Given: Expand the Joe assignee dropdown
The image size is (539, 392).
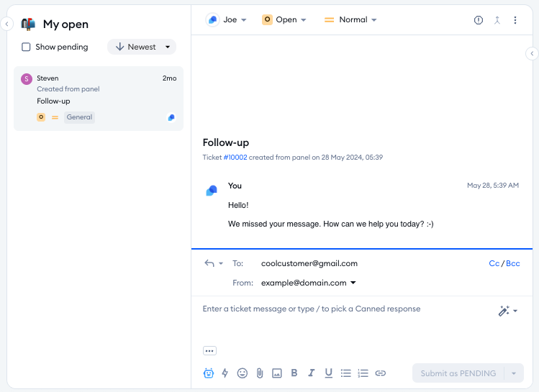Looking at the screenshot, I should point(227,20).
